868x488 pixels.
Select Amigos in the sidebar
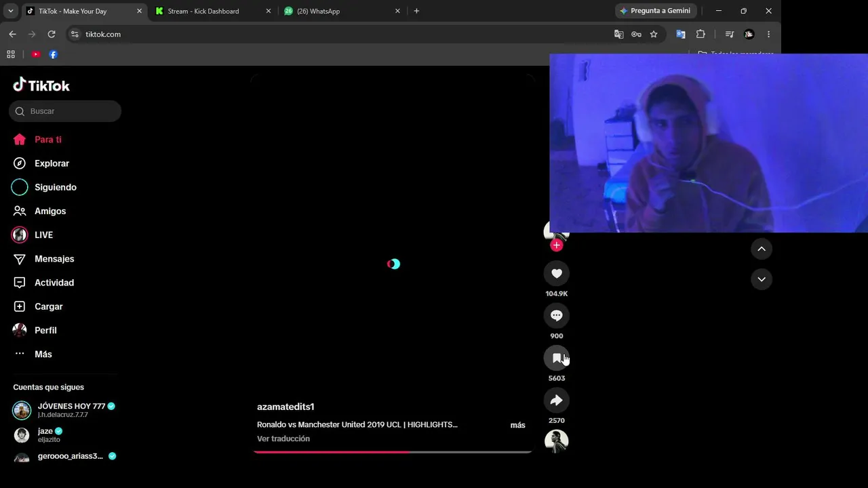pos(40,211)
